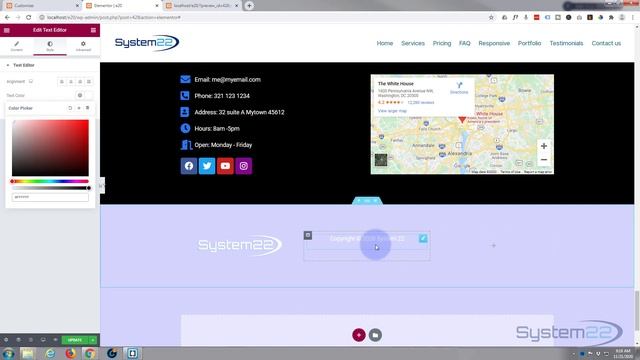Click the Text Color swatch
The height and width of the screenshot is (360, 640).
(x=89, y=95)
